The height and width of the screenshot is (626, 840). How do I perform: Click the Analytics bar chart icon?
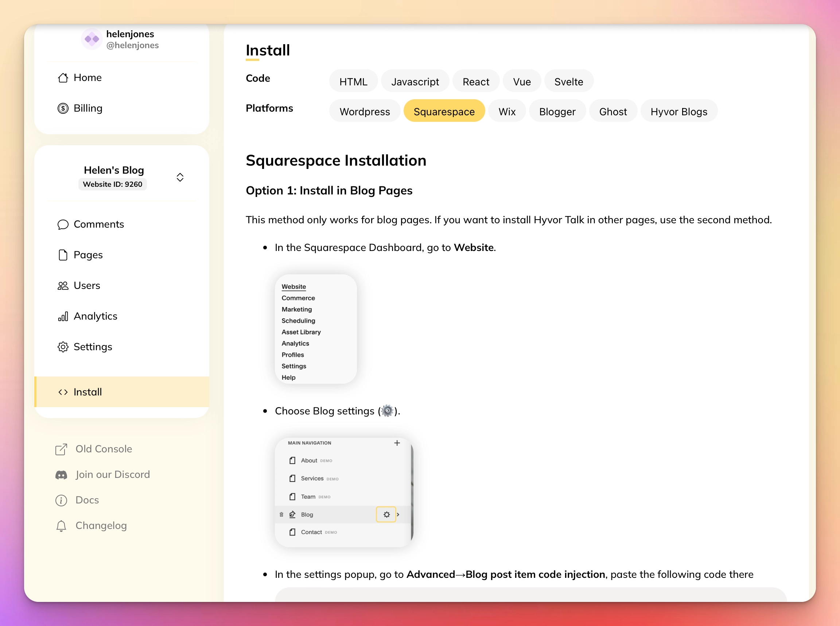(x=63, y=316)
